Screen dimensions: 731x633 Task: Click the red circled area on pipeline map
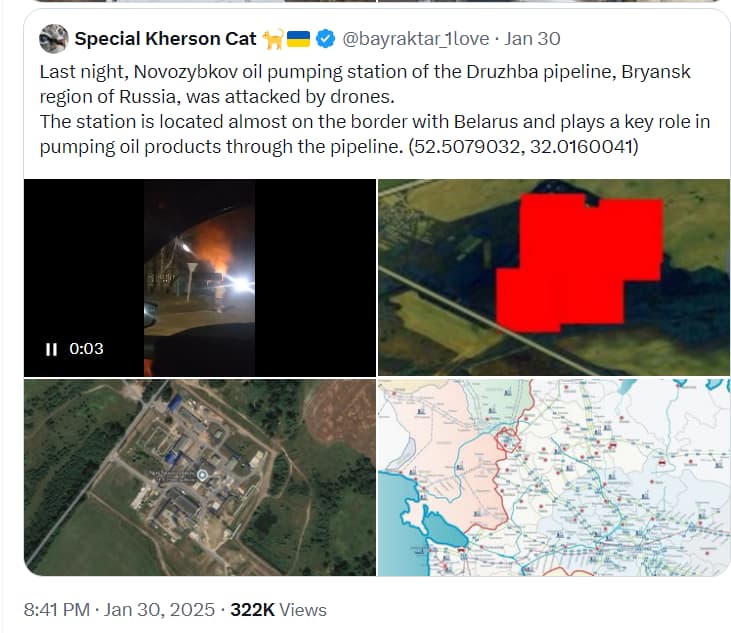click(x=507, y=439)
